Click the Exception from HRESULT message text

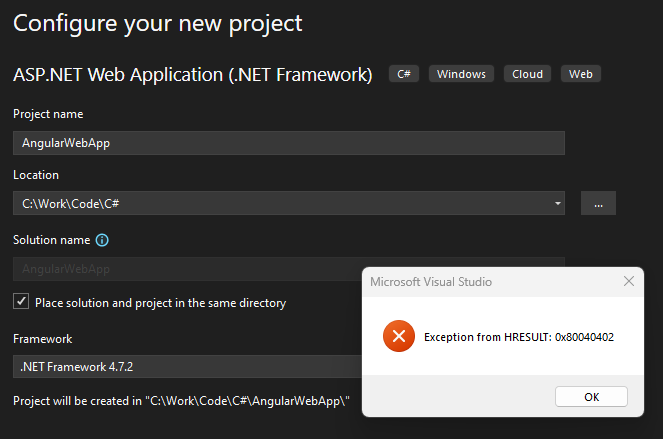(x=519, y=337)
